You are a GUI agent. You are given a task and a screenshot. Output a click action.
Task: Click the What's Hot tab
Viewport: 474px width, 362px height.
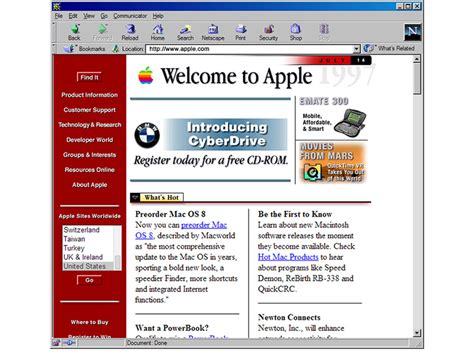point(161,197)
